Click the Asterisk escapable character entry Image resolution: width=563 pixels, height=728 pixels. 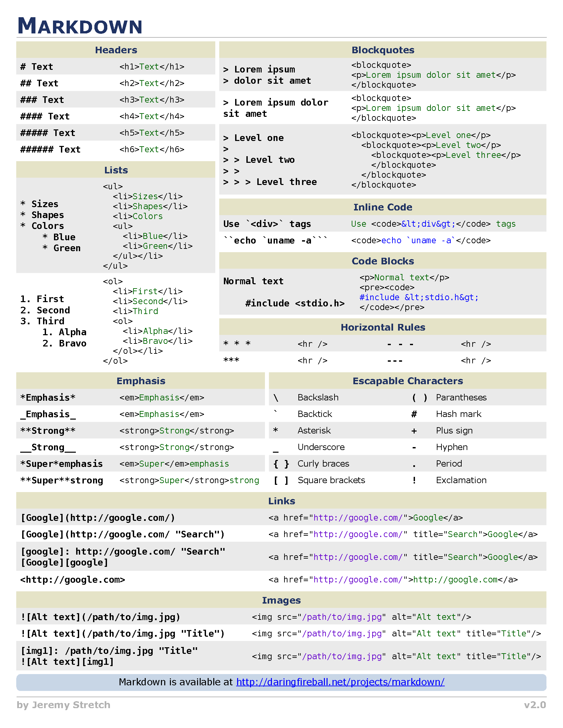tap(314, 431)
